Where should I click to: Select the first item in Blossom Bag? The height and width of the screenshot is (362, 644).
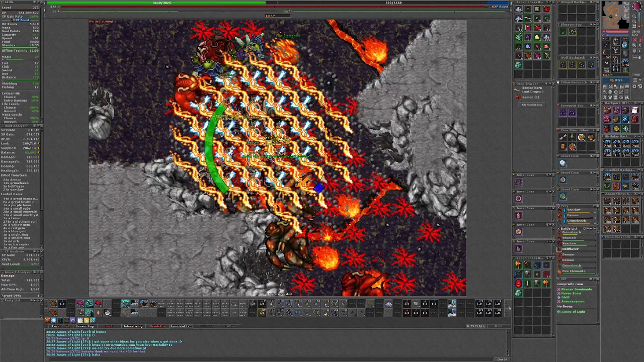tap(563, 32)
